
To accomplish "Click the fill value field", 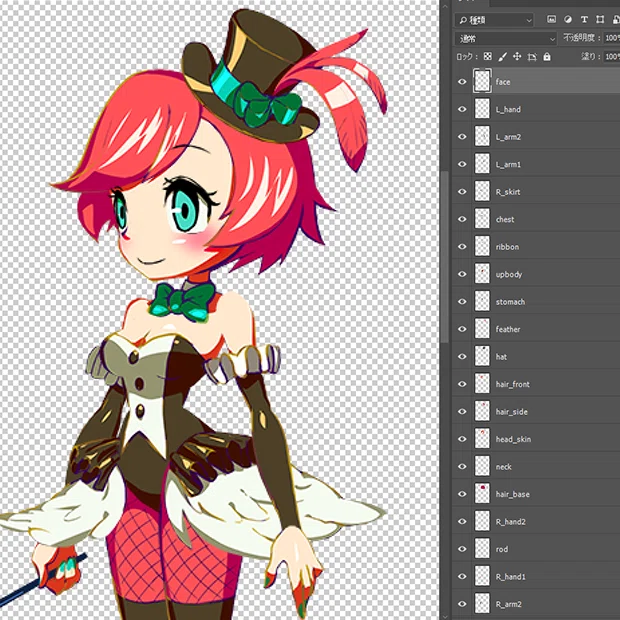I will (612, 57).
